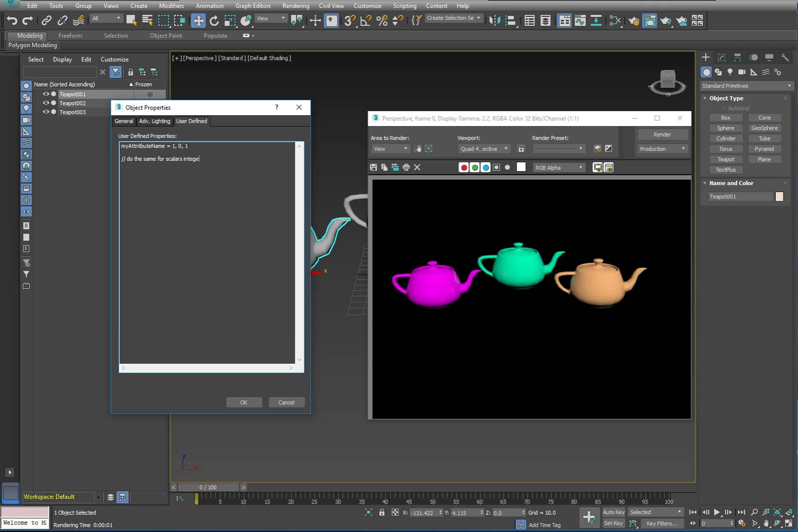The image size is (798, 532).
Task: Enable the red channel in render window
Action: [464, 167]
